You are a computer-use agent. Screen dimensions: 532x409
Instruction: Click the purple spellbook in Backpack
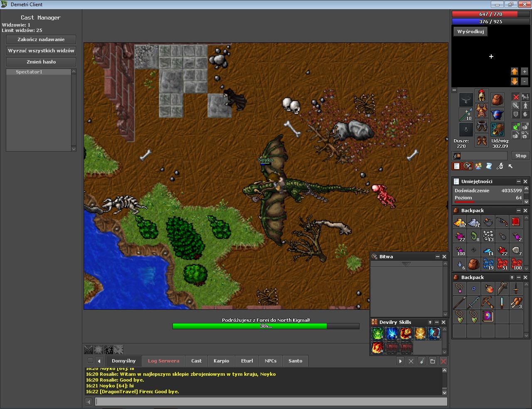(488, 316)
